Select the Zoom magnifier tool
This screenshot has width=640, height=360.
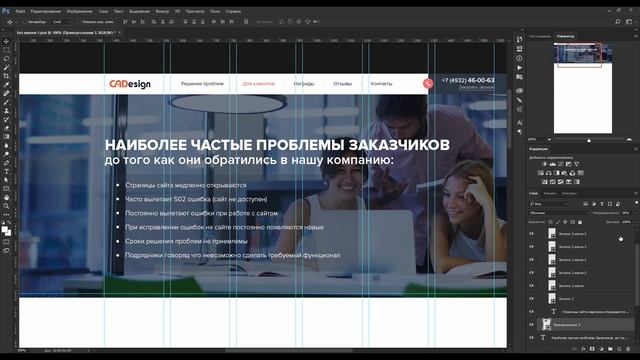(x=6, y=206)
